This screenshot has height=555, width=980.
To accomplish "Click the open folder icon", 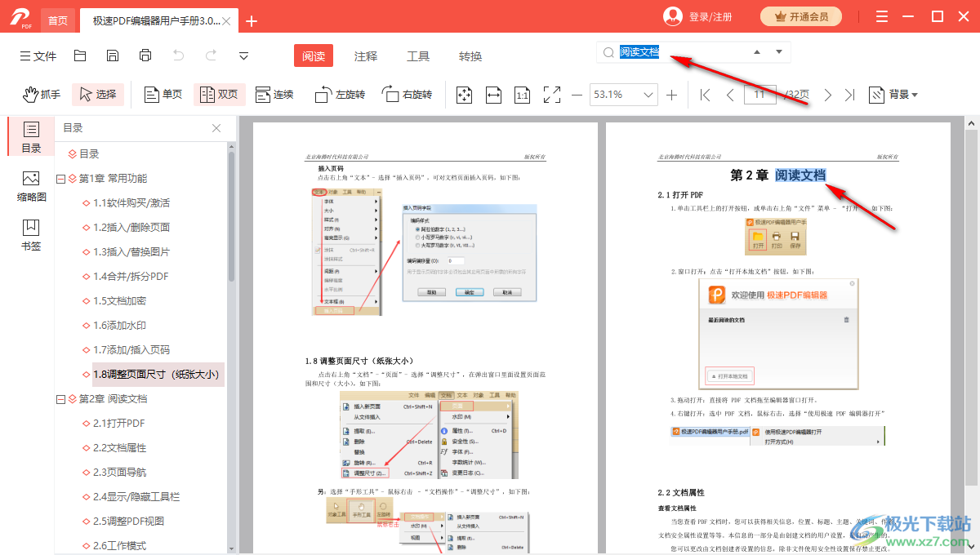I will click(80, 55).
